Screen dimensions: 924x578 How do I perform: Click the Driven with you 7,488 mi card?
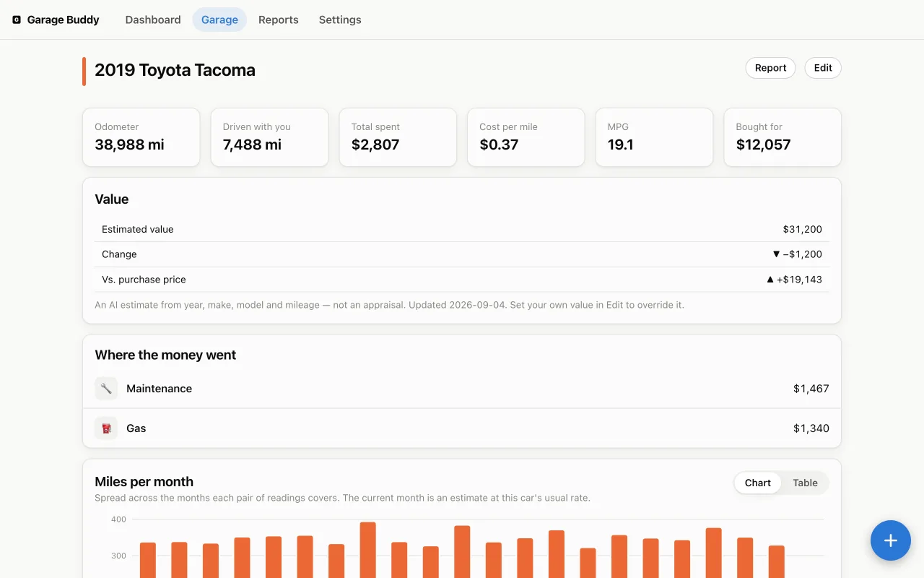[269, 137]
